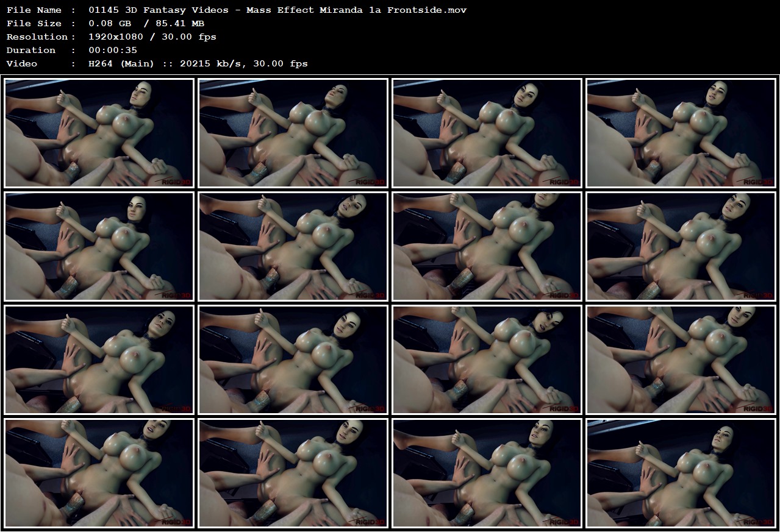Open the first thumbnail in the bottom row

[99, 472]
